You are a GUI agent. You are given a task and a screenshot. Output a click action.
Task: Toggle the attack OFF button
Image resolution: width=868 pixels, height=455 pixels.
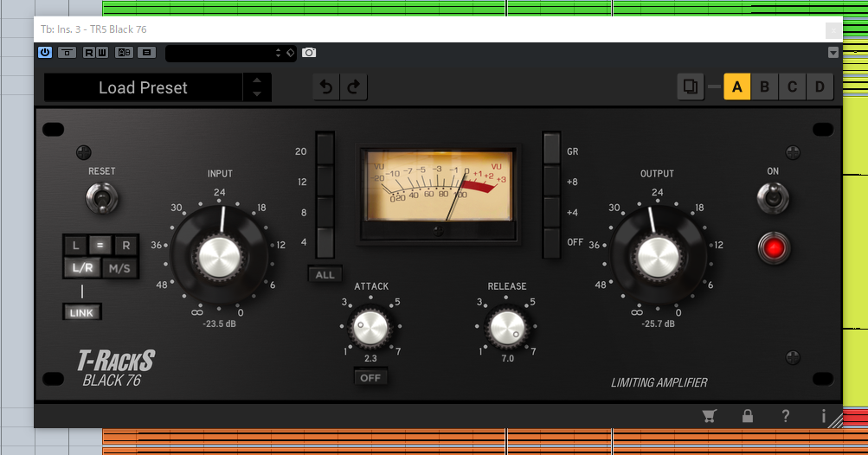click(x=370, y=378)
